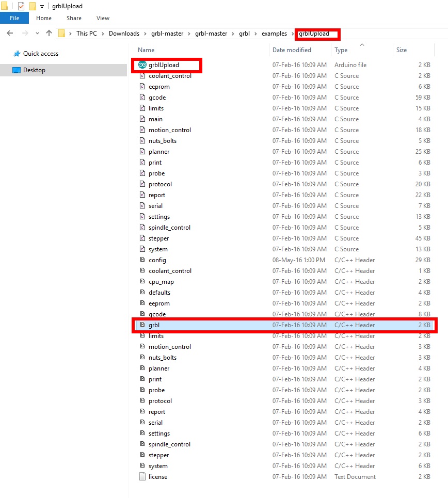448x498 pixels.
Task: Go back using the Back arrow
Action: click(10, 34)
